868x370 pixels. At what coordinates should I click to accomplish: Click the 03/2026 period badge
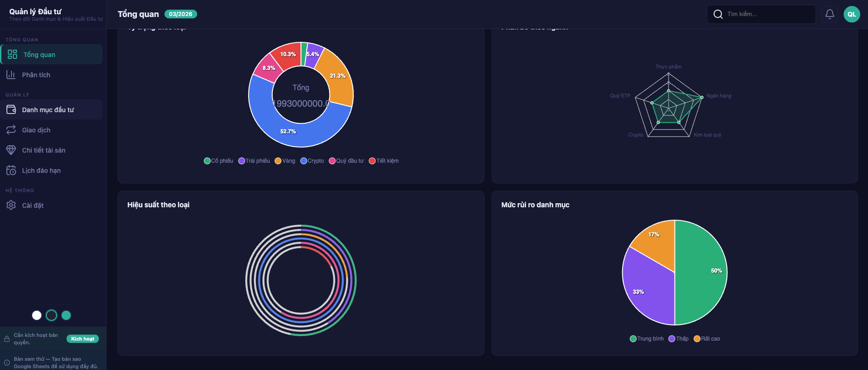[x=181, y=14]
